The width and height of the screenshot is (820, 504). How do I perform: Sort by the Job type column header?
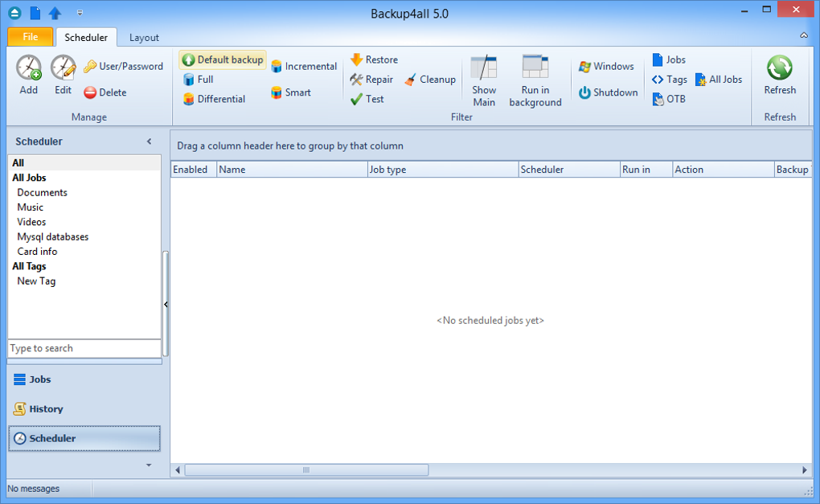(x=442, y=170)
